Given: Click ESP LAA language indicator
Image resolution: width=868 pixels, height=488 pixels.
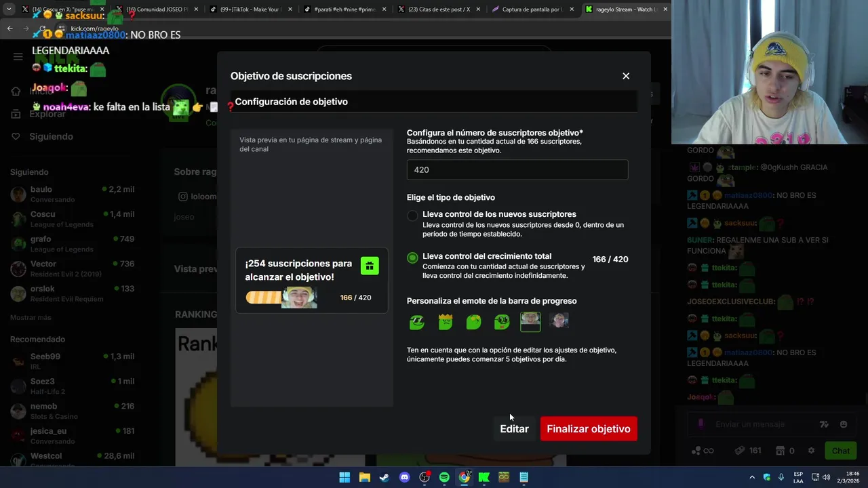Looking at the screenshot, I should click(x=799, y=477).
